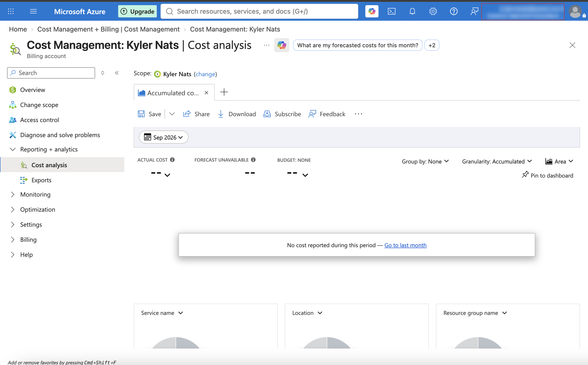
Task: Close the Accumulated costs tab
Action: point(206,93)
